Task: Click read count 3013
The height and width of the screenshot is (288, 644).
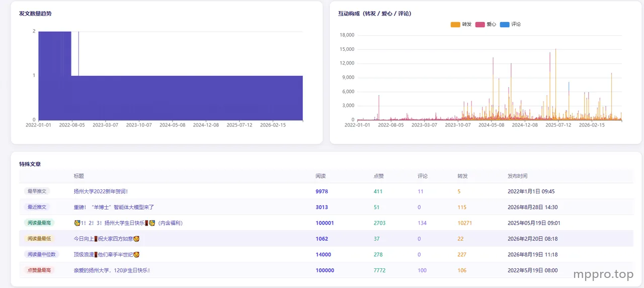Action: [x=321, y=207]
